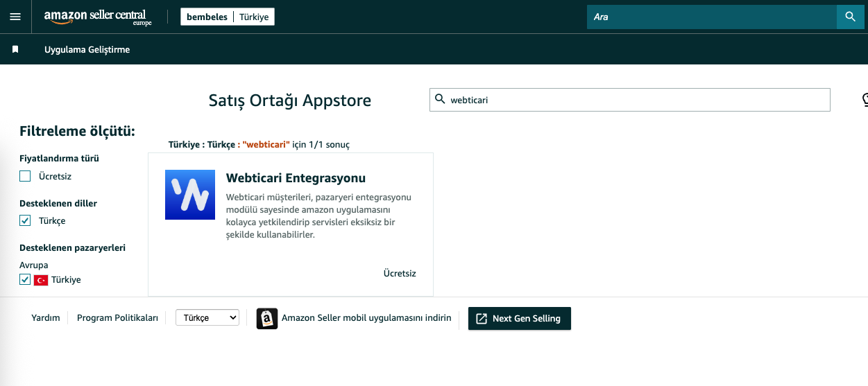Open the Türkçe language dropdown in footer
Image resolution: width=868 pixels, height=386 pixels.
tap(207, 317)
